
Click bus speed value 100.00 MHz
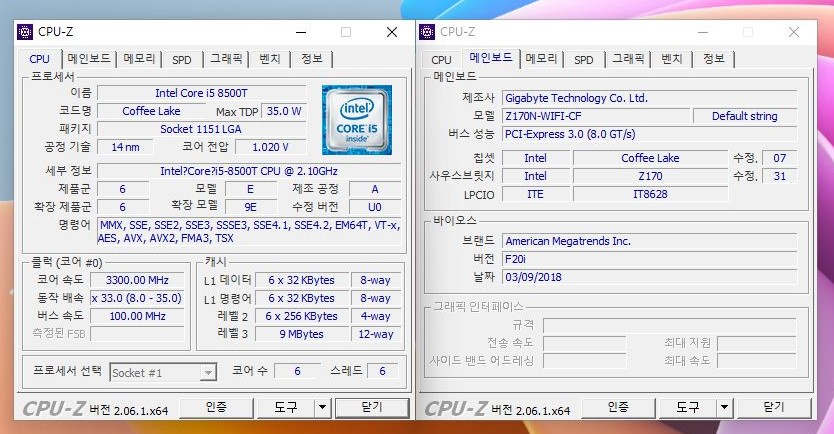tap(137, 316)
